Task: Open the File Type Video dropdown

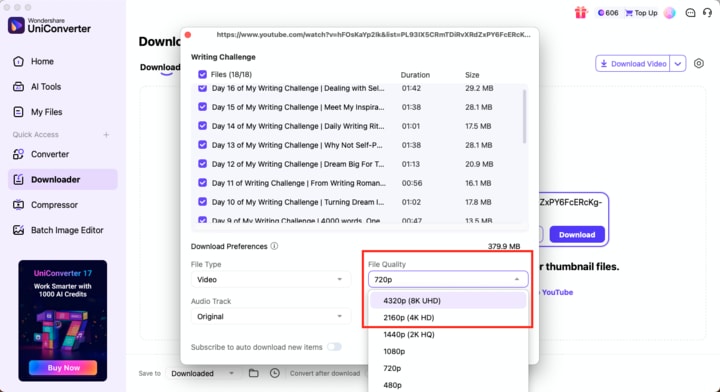Action: click(270, 279)
